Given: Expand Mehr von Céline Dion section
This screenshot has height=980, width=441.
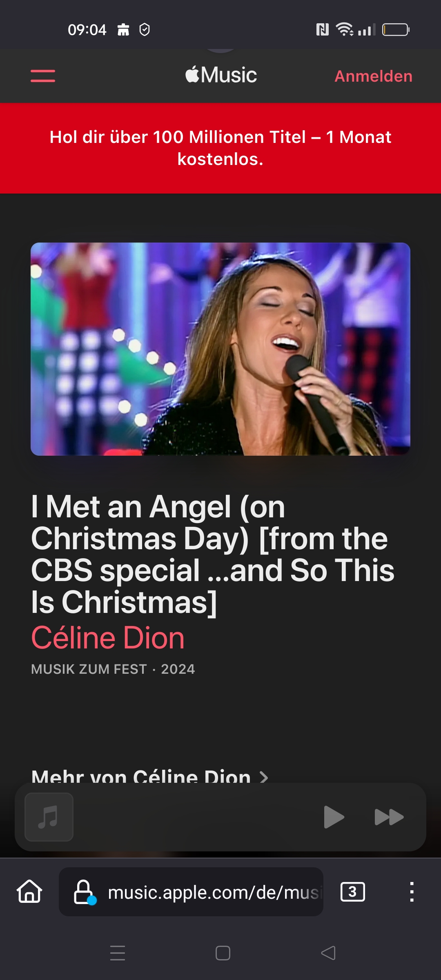Looking at the screenshot, I should pos(149,776).
